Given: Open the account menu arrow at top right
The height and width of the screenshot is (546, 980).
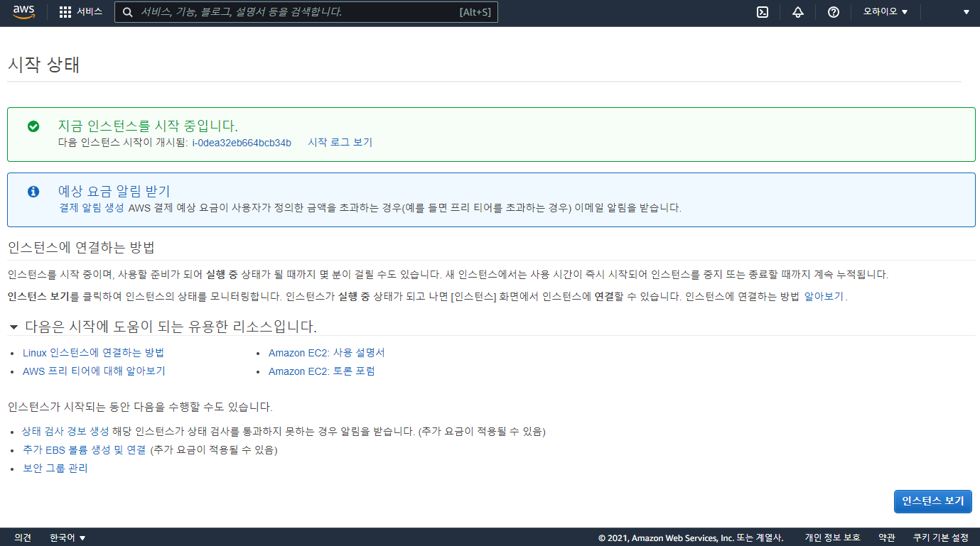Looking at the screenshot, I should coord(966,12).
